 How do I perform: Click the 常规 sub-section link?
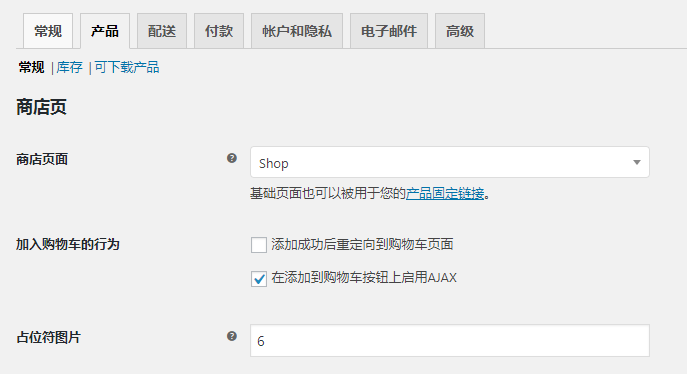tap(31, 67)
